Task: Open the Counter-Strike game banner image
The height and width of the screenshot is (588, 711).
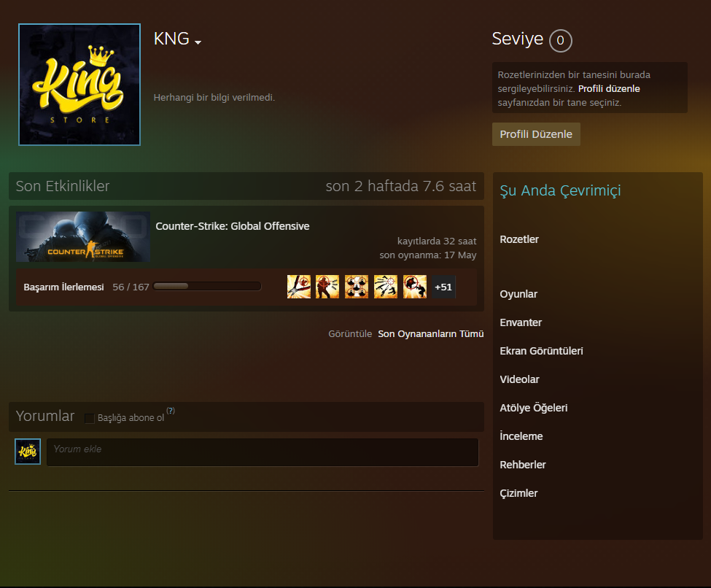Action: click(83, 236)
